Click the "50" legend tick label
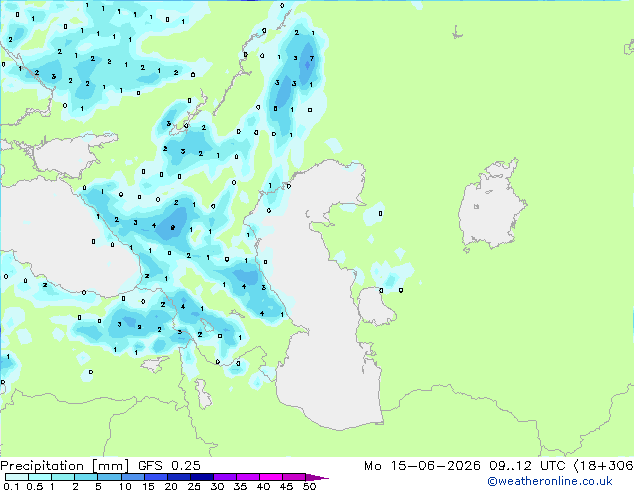 [309, 486]
